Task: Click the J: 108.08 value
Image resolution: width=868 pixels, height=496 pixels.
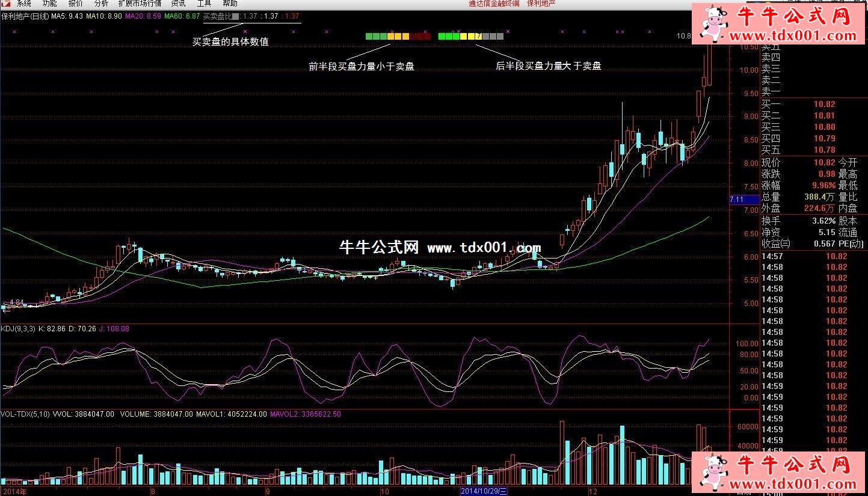Action: click(114, 329)
